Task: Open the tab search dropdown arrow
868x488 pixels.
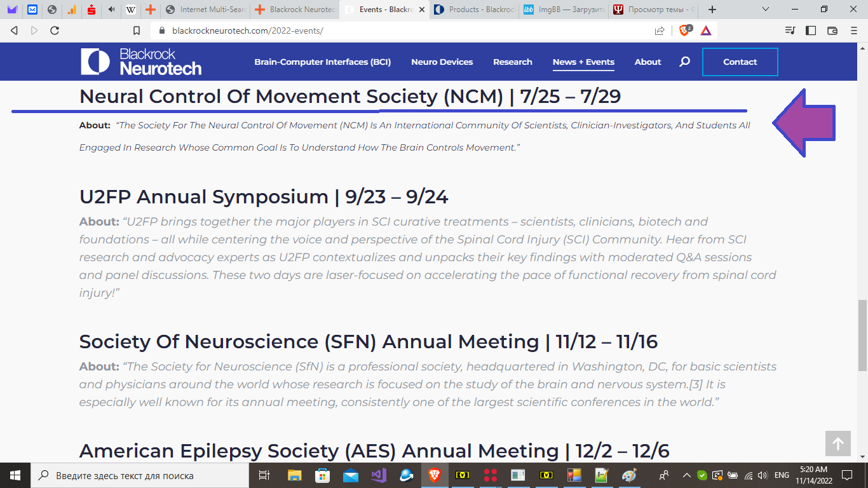Action: 766,10
